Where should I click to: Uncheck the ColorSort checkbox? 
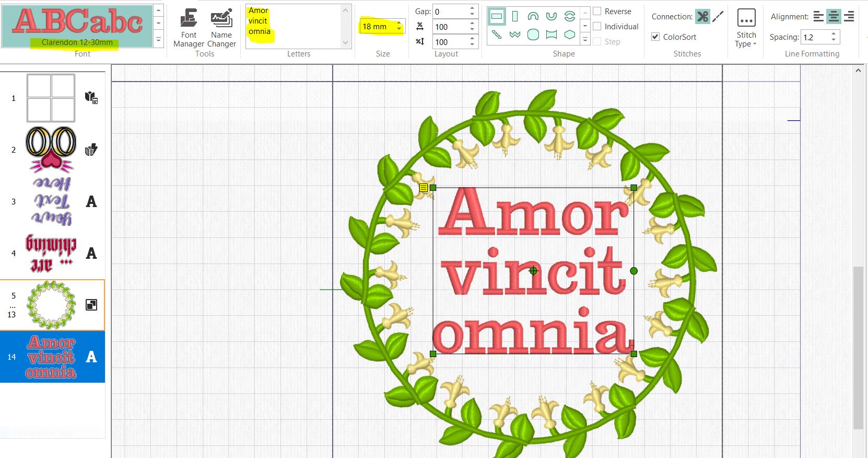click(655, 37)
